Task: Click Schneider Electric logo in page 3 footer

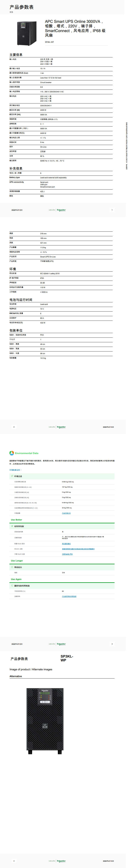Action: tap(61, 644)
